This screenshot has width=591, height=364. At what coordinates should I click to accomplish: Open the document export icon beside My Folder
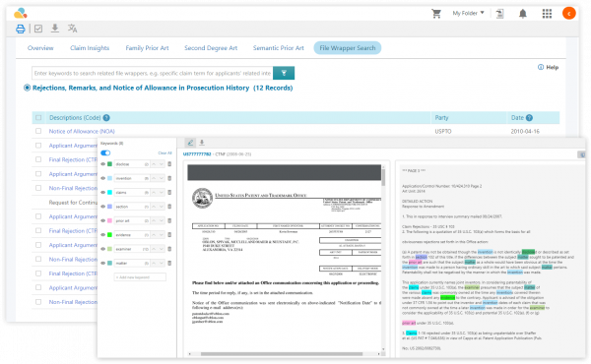point(499,14)
